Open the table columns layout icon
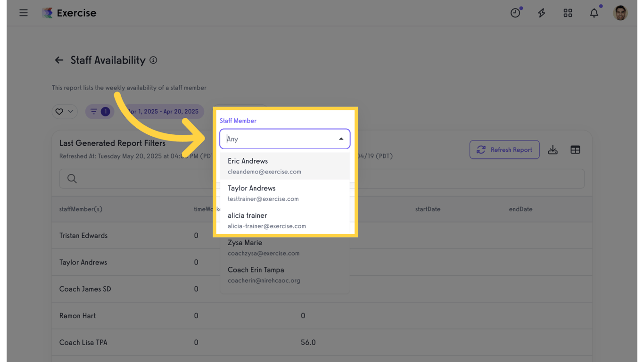Screen dimensions: 644x362 [x=575, y=150]
